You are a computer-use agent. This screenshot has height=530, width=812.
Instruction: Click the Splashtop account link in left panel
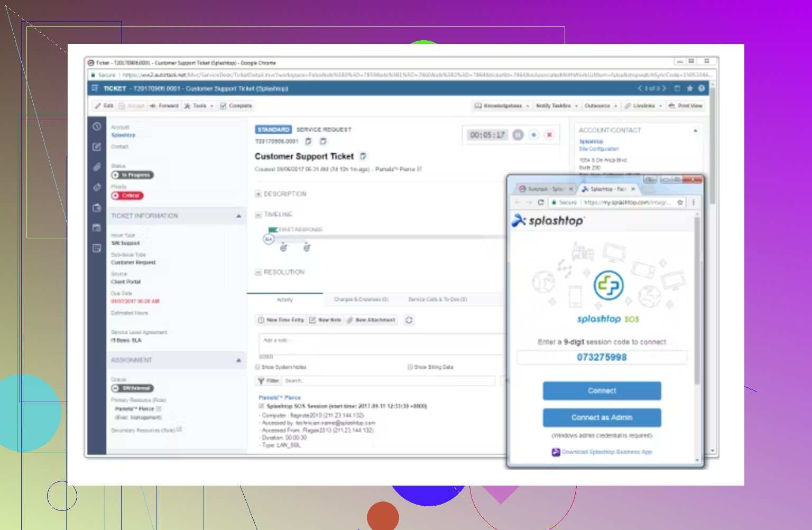click(123, 135)
